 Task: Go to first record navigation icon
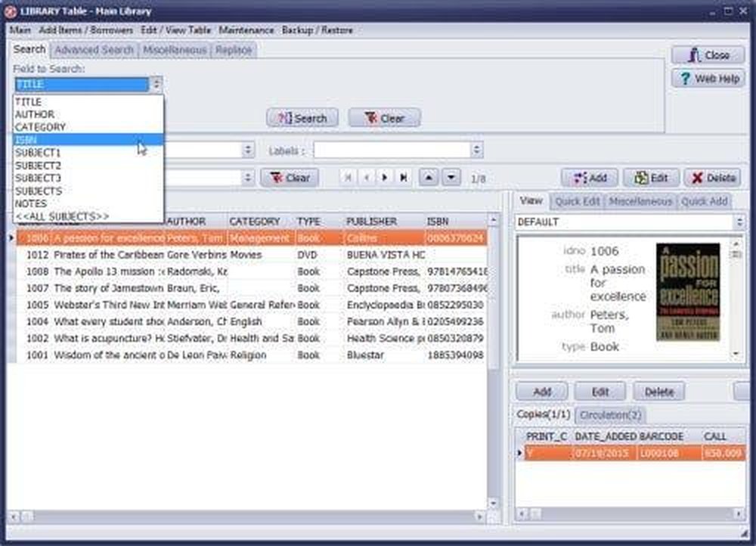pyautogui.click(x=348, y=178)
